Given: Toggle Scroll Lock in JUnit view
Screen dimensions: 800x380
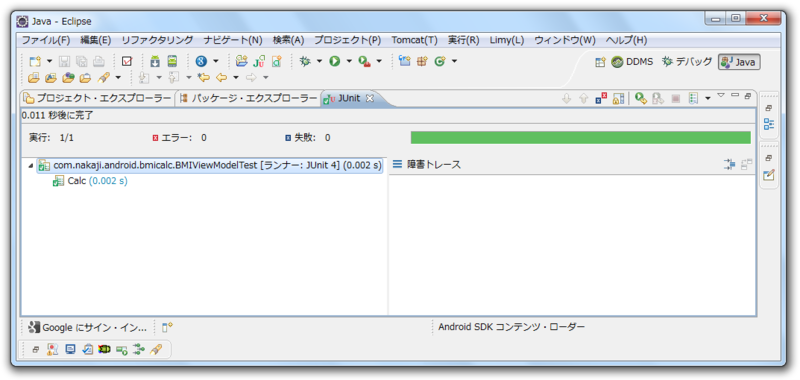Looking at the screenshot, I should (x=619, y=98).
